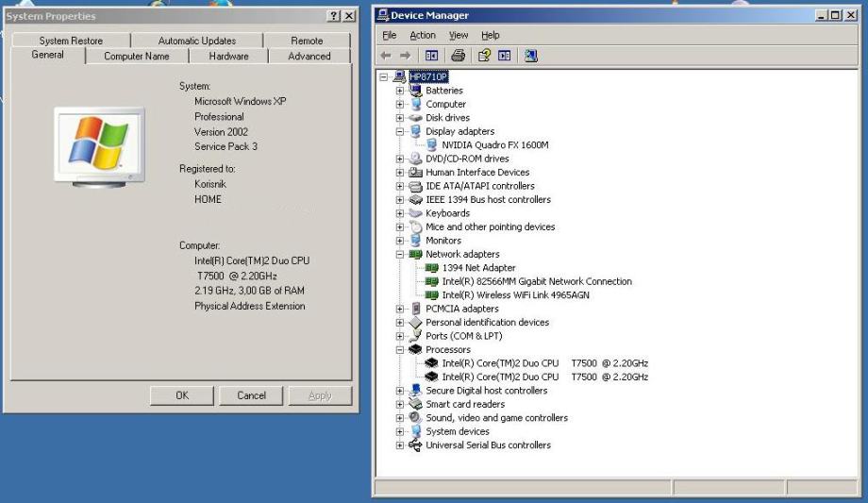The height and width of the screenshot is (503, 868).
Task: Click the Sound, video and game controllers icon
Action: (x=415, y=418)
